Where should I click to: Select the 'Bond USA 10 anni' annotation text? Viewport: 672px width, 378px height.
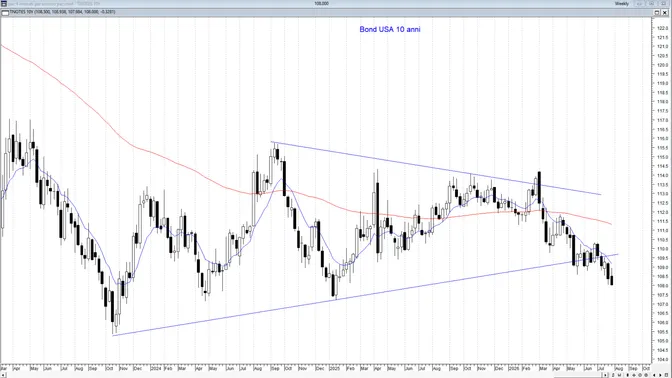pos(390,29)
